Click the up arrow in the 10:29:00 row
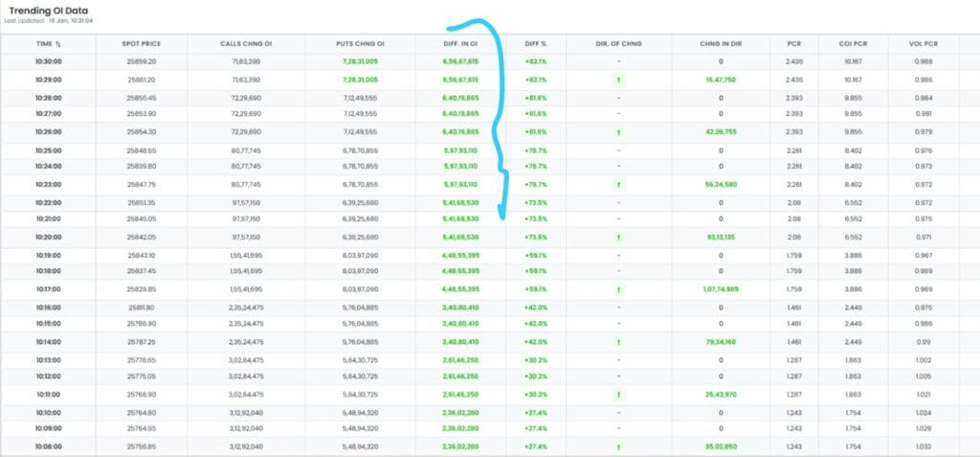Image resolution: width=980 pixels, height=457 pixels. [x=619, y=80]
